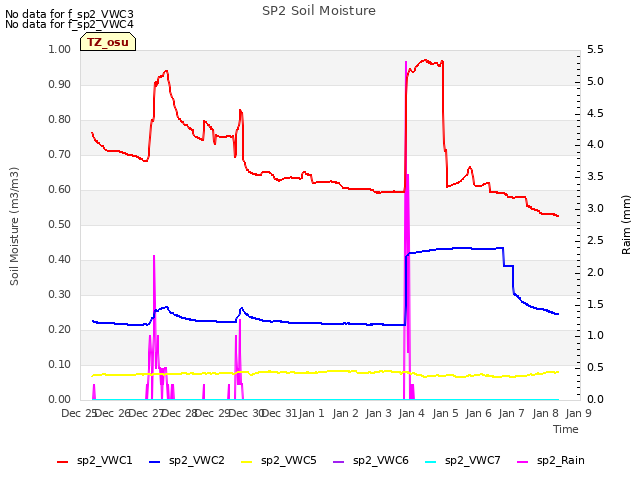The height and width of the screenshot is (480, 640).
Task: Select the sp2_Rain legend label
Action: pyautogui.click(x=561, y=461)
